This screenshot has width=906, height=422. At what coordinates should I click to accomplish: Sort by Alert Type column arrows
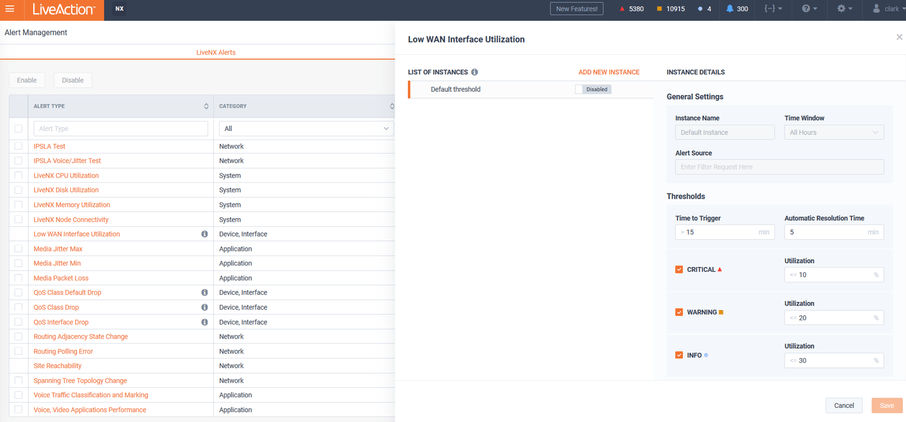[x=206, y=106]
